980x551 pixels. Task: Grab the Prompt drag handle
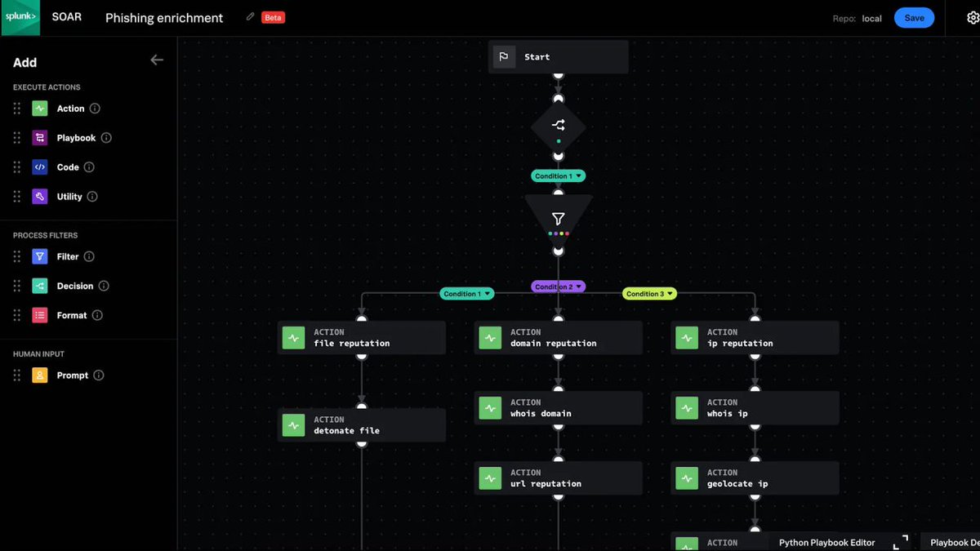tap(17, 375)
